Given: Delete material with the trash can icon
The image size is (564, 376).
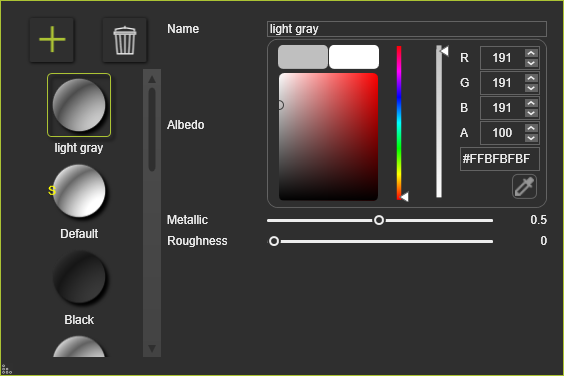Looking at the screenshot, I should [x=124, y=40].
